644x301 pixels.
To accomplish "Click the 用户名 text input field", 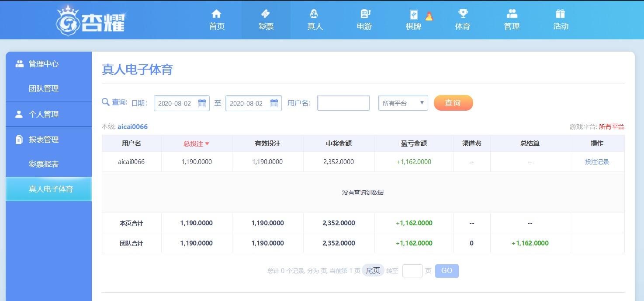I will pos(343,103).
